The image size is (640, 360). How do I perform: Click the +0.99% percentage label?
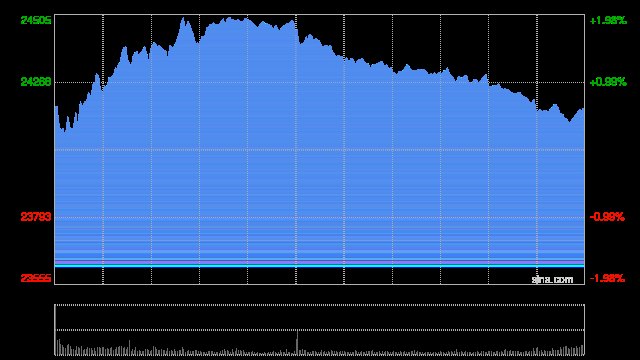click(608, 82)
